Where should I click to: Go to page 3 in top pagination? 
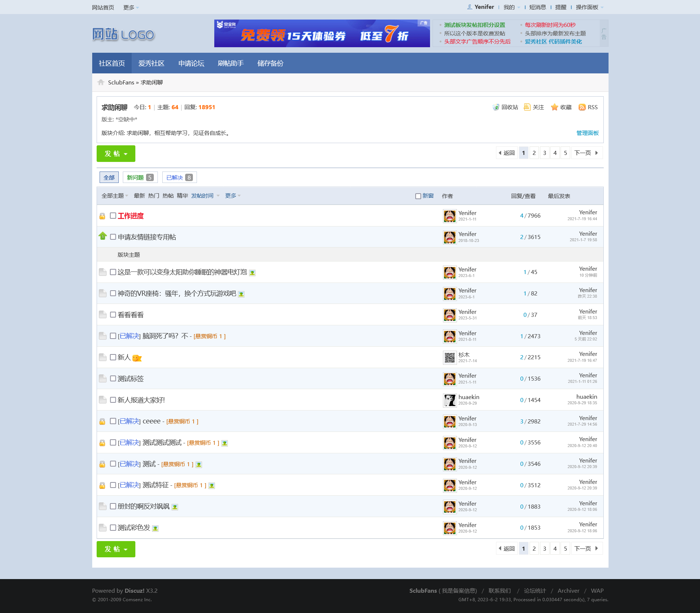tap(544, 153)
